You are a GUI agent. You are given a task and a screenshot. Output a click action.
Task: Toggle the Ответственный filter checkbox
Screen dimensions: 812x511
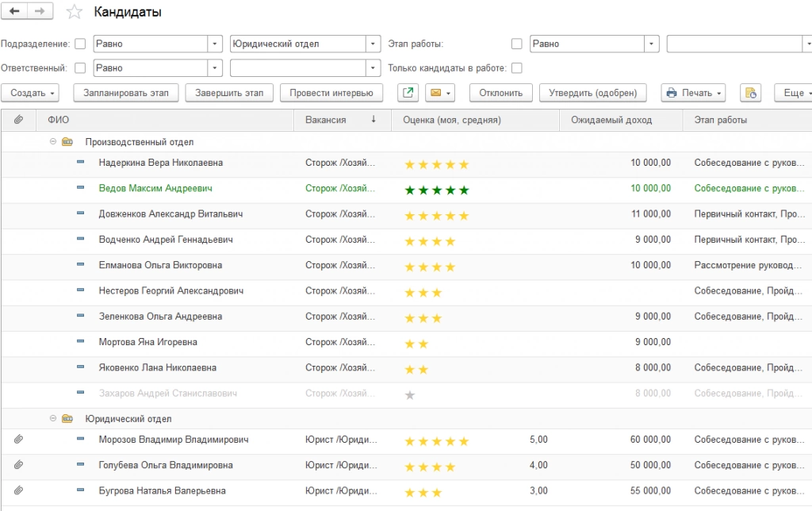[x=80, y=68]
